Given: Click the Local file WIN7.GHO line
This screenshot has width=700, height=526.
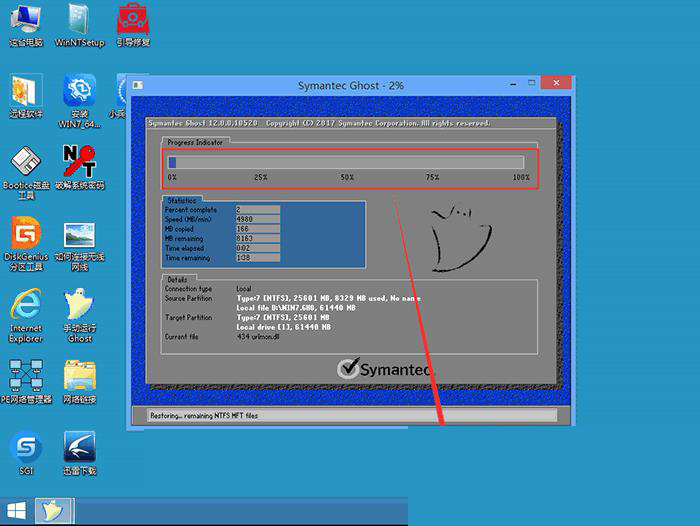Looking at the screenshot, I should [x=296, y=308].
